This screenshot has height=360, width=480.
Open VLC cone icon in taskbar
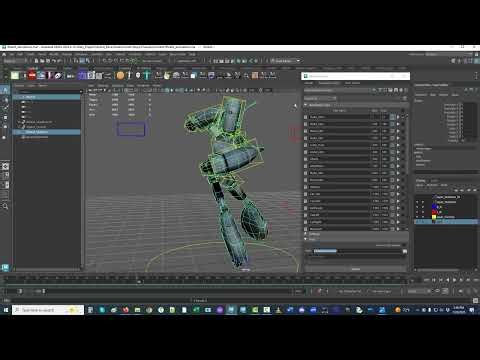(x=278, y=310)
